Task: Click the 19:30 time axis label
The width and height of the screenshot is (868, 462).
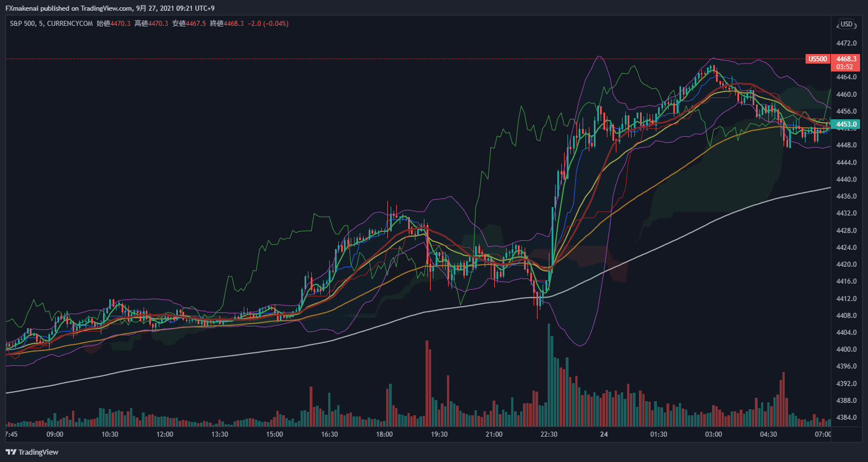Action: pos(439,434)
